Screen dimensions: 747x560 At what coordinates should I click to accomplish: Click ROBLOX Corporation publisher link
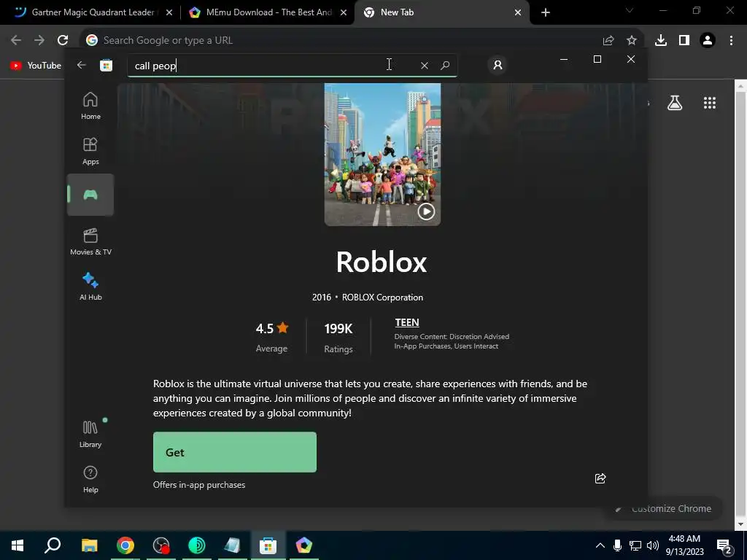coord(382,297)
